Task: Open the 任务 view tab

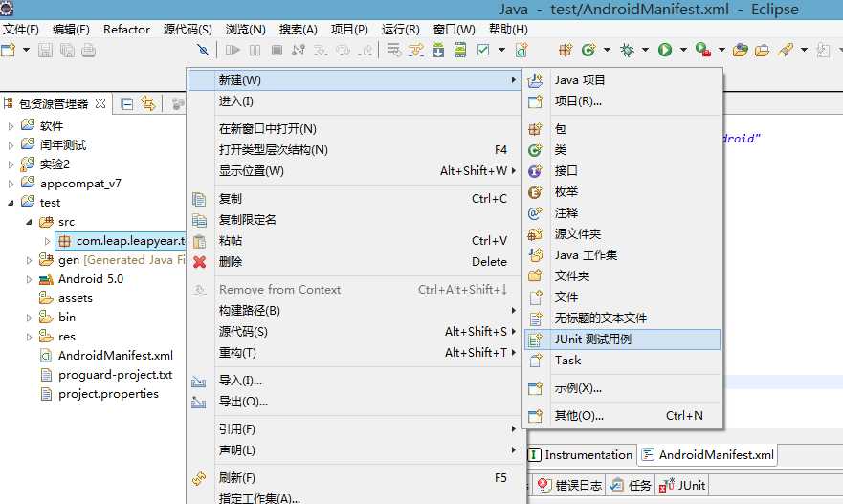Action: tap(632, 486)
